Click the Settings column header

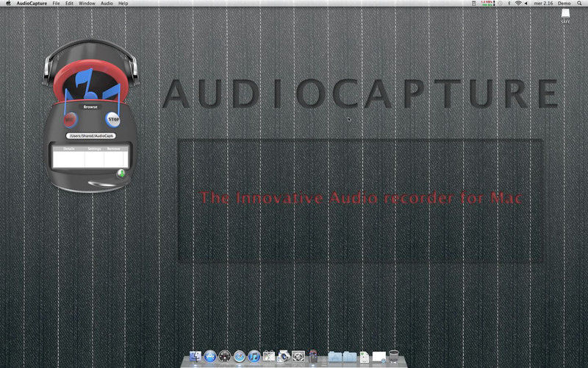[94, 149]
